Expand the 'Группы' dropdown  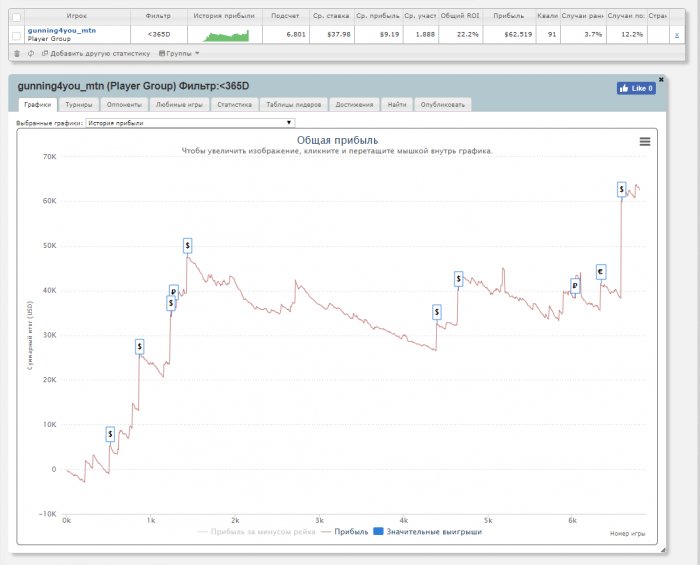point(179,53)
